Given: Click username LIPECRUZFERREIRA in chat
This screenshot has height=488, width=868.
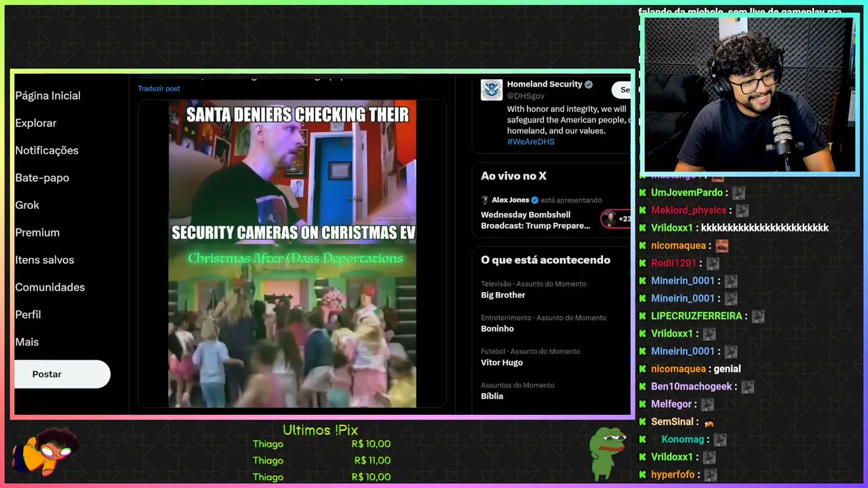Looking at the screenshot, I should coord(696,316).
